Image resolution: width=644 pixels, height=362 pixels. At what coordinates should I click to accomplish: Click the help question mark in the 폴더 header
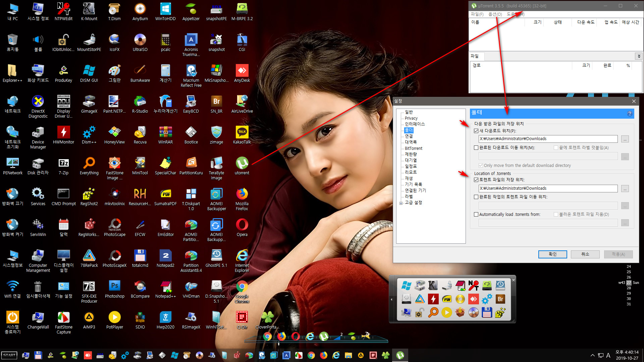(x=630, y=114)
